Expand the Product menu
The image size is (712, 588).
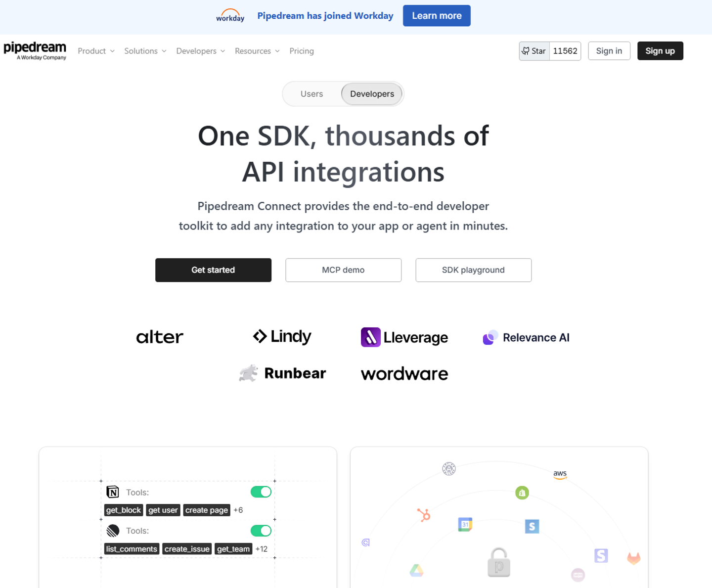click(96, 51)
